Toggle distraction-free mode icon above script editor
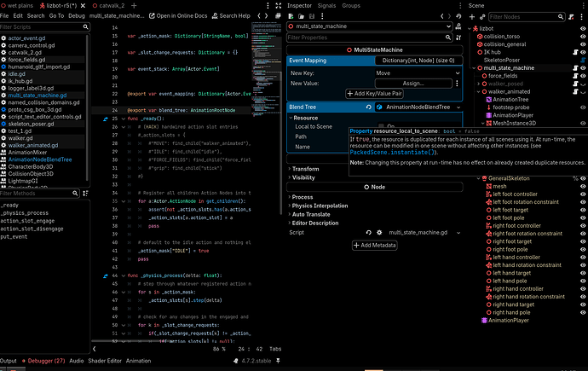The height and width of the screenshot is (371, 588). click(x=279, y=6)
